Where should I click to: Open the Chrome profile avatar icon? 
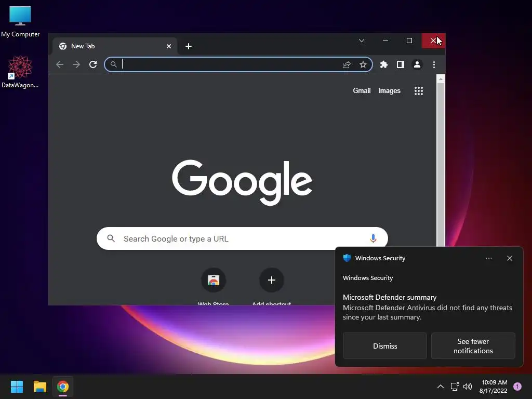tap(417, 64)
